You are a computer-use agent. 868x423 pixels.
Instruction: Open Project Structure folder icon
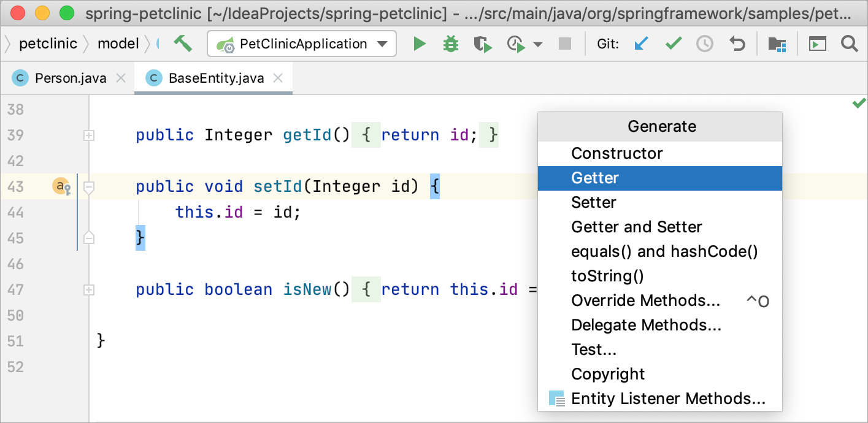777,44
